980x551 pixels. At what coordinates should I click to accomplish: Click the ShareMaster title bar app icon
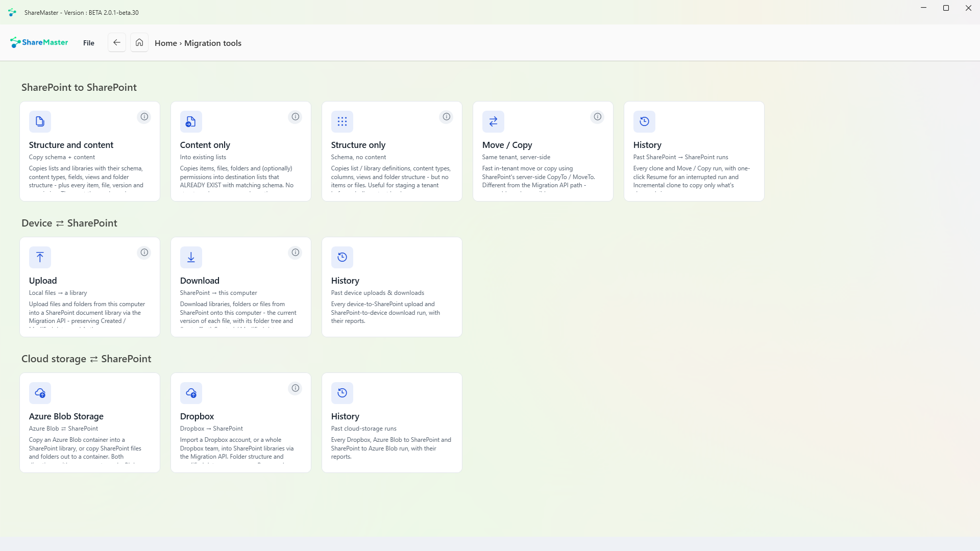(12, 12)
